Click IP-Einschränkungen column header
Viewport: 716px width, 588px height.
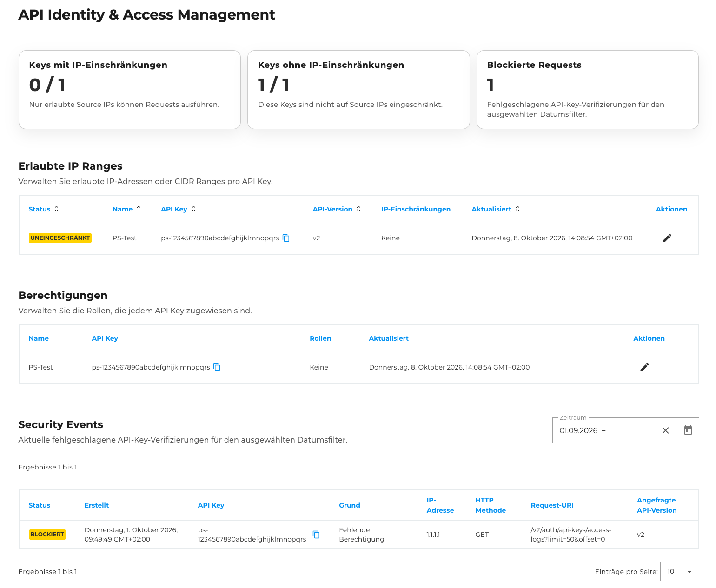[416, 209]
